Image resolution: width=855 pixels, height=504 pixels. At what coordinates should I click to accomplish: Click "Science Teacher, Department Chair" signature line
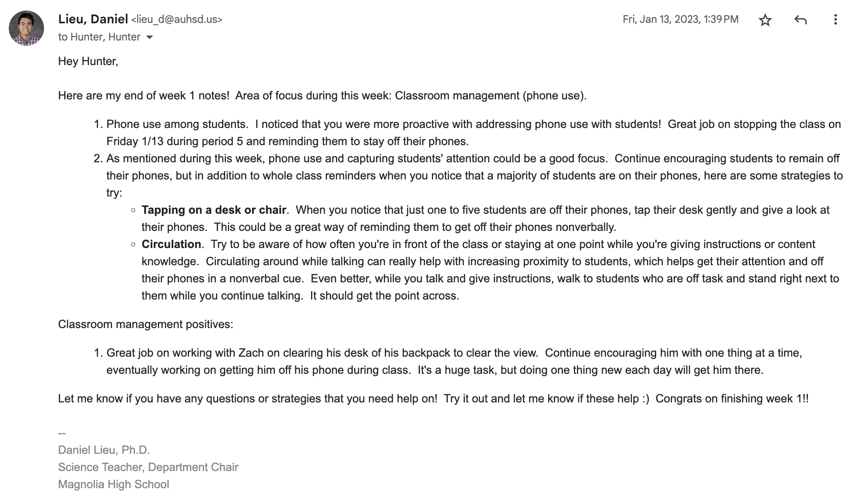[x=148, y=467]
